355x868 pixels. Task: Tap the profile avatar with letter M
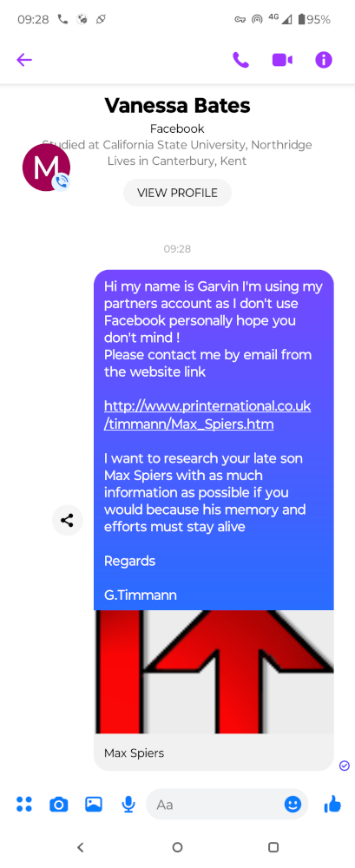click(46, 168)
